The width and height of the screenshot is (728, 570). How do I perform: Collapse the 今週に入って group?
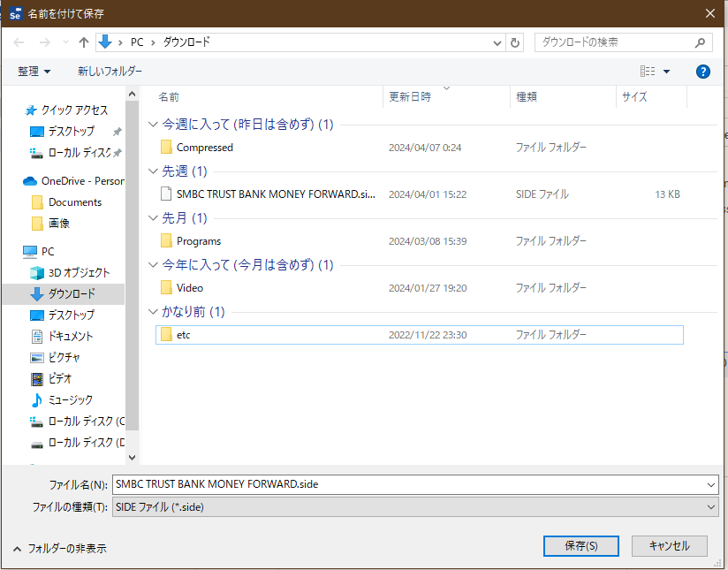click(x=153, y=124)
